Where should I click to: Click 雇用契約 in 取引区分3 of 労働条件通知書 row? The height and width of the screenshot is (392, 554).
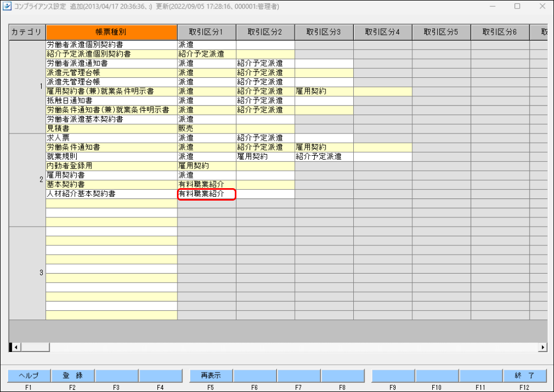click(x=324, y=147)
